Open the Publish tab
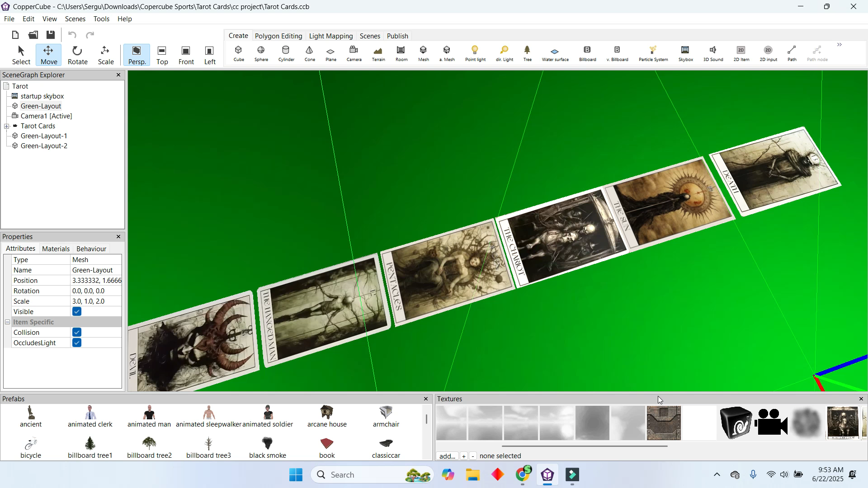Screen dimensions: 868x488 (397, 36)
